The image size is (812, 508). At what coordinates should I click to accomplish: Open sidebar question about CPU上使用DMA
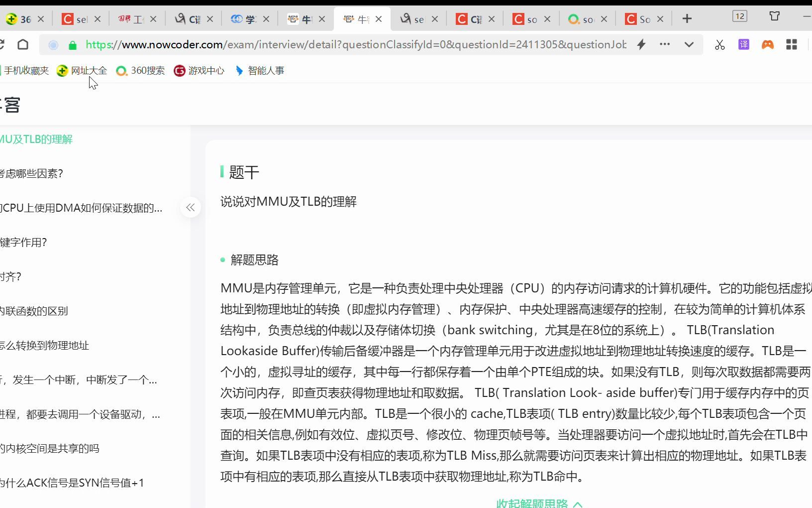pos(81,208)
